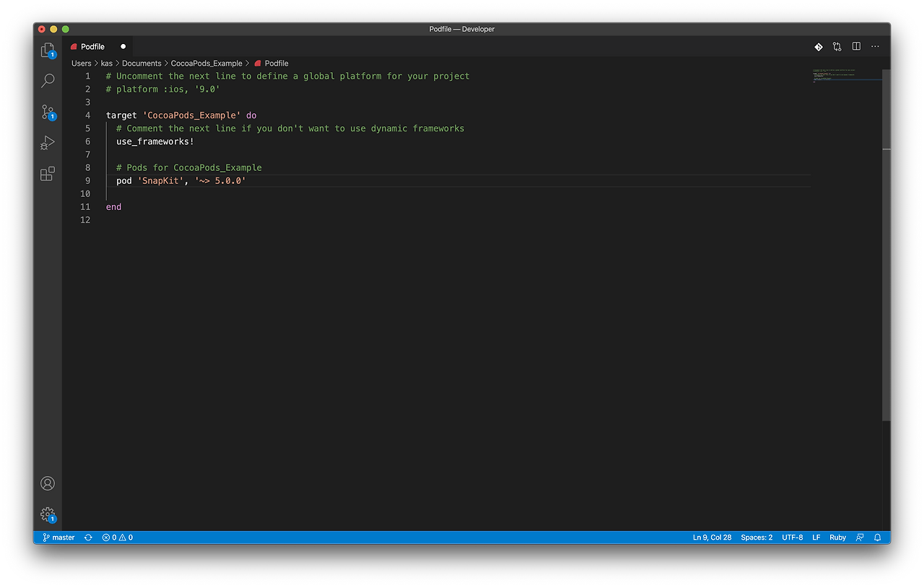Screen dimensions: 924x588
Task: Open the Extensions view
Action: (x=48, y=174)
